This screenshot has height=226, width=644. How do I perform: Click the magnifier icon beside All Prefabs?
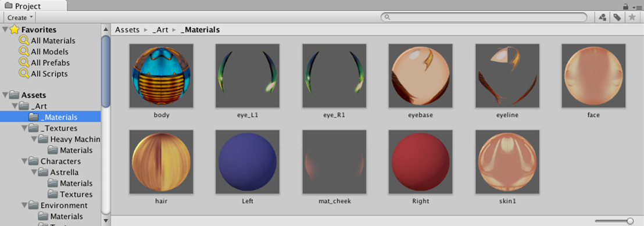coord(24,63)
